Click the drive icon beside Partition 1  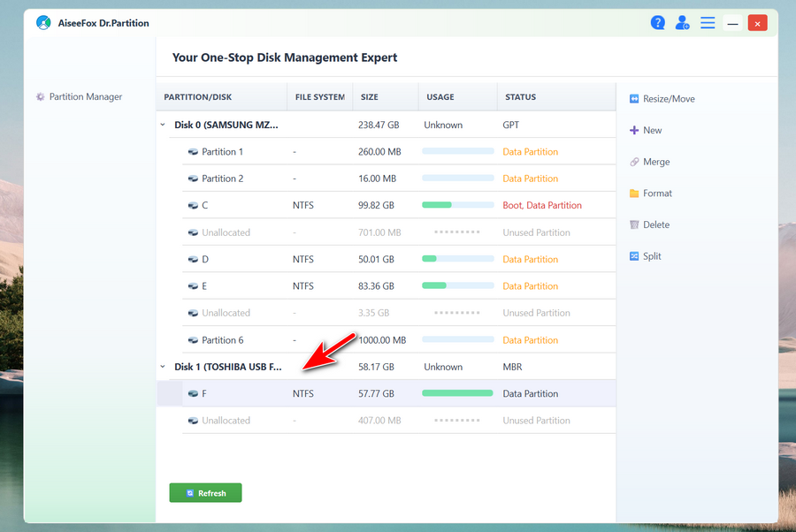[193, 152]
